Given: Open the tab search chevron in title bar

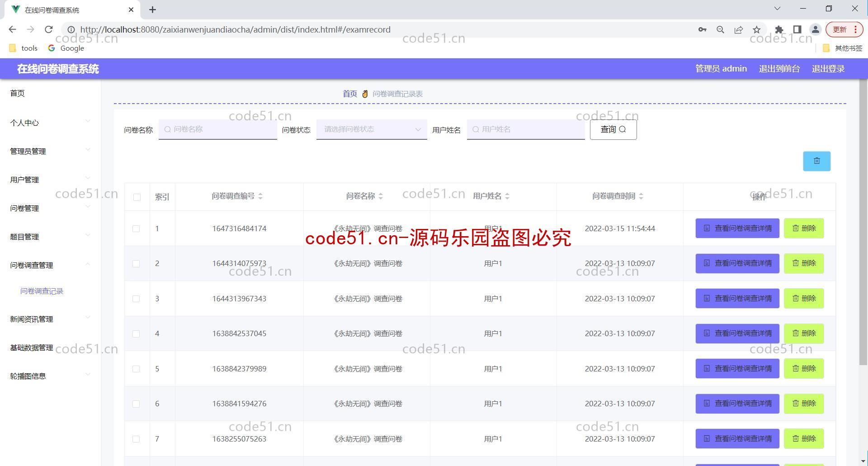Looking at the screenshot, I should [777, 9].
